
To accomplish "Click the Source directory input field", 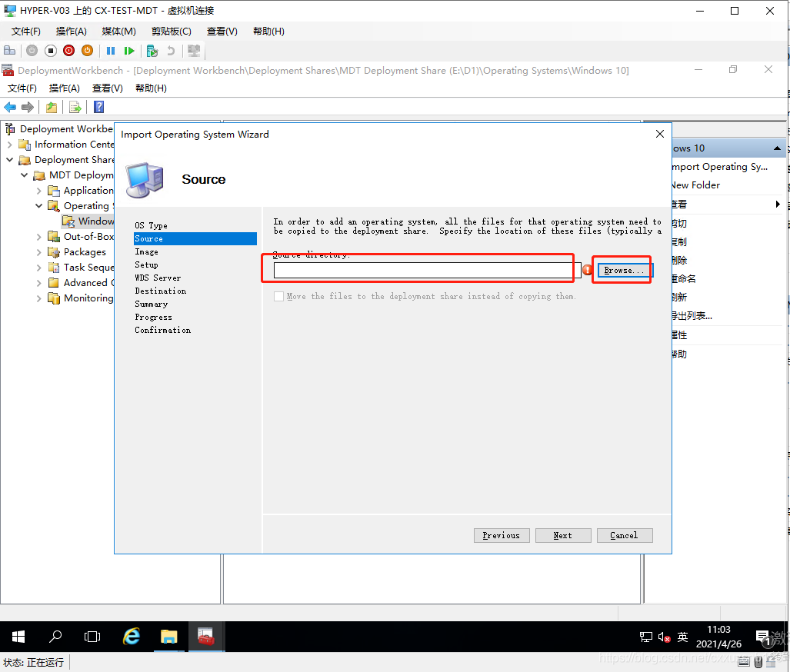I will [x=427, y=271].
